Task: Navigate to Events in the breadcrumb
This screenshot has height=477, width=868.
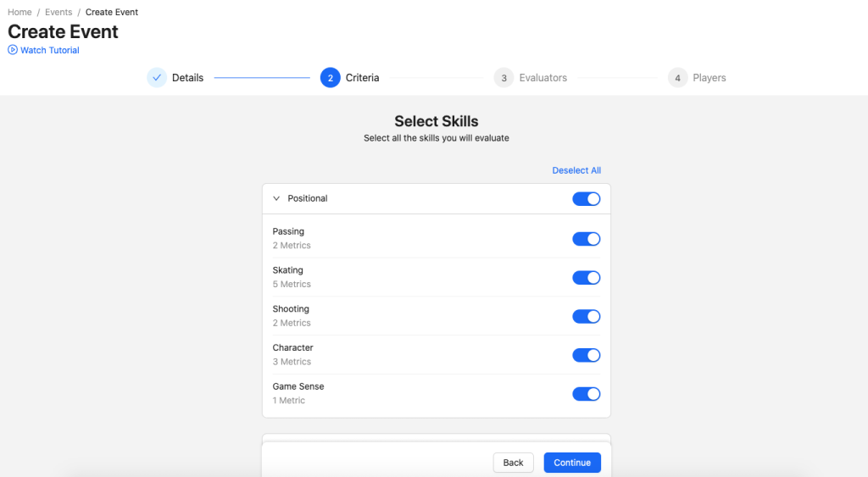Action: [58, 13]
